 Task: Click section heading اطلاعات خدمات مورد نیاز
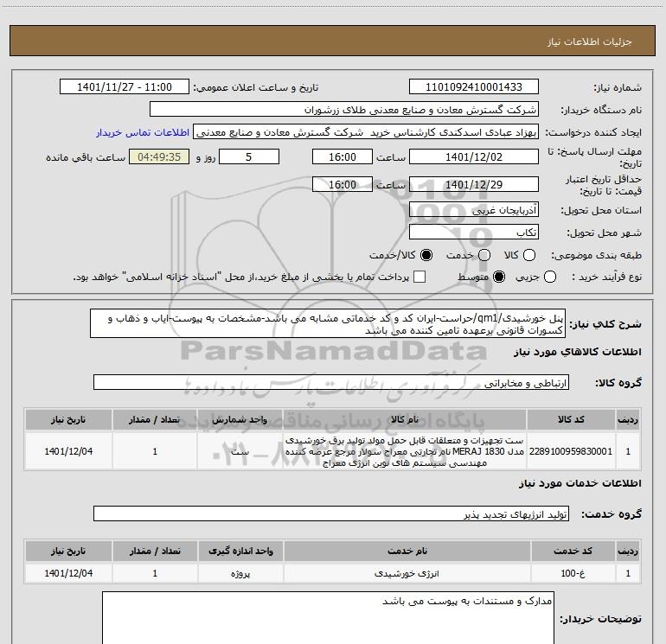click(580, 483)
